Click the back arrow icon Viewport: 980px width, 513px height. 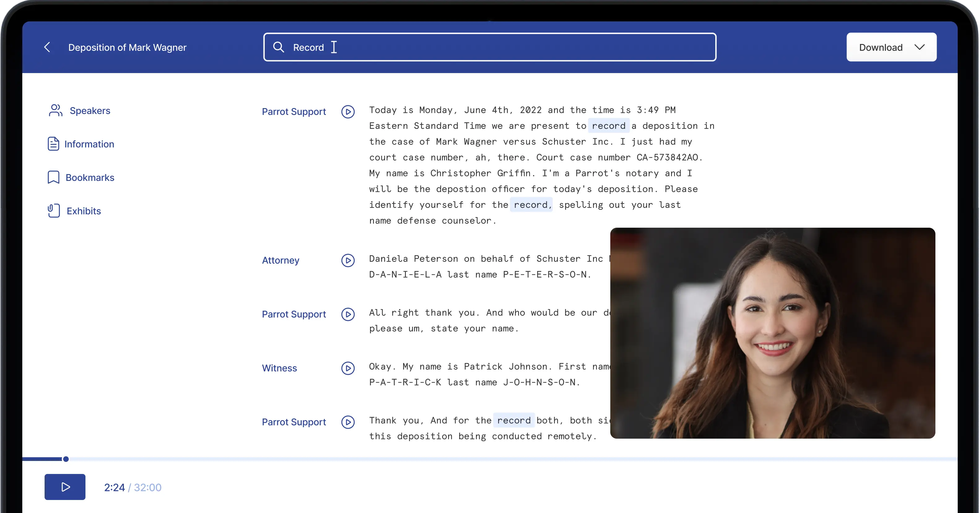[47, 47]
